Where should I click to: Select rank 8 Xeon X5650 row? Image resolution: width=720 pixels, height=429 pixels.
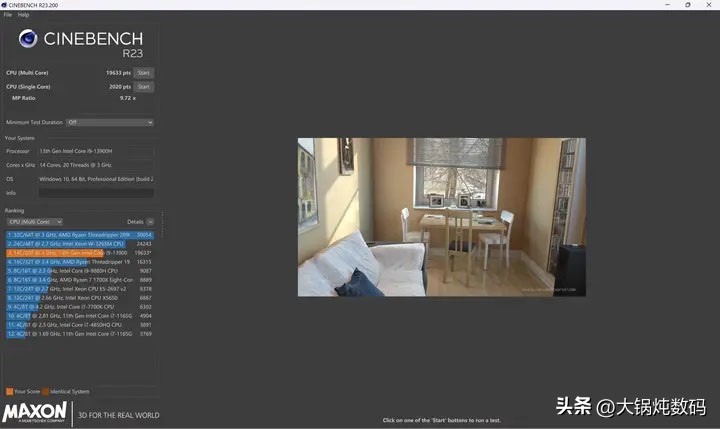point(80,298)
